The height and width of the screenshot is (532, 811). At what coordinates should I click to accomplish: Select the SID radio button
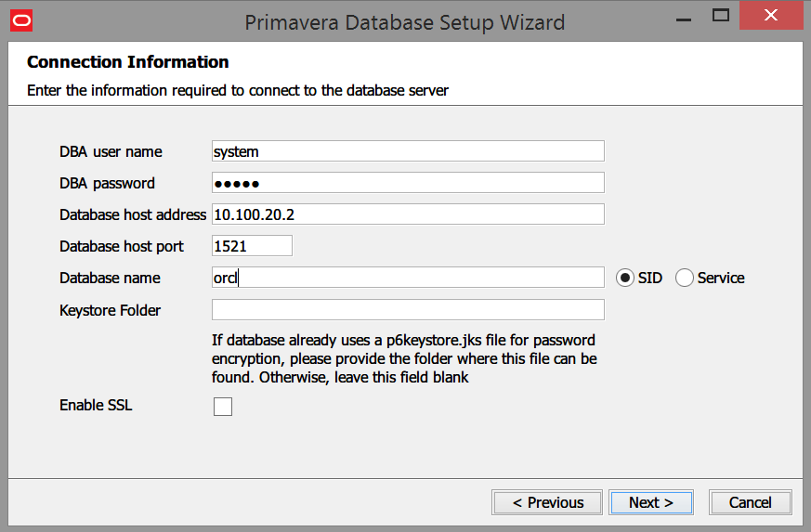pyautogui.click(x=625, y=278)
